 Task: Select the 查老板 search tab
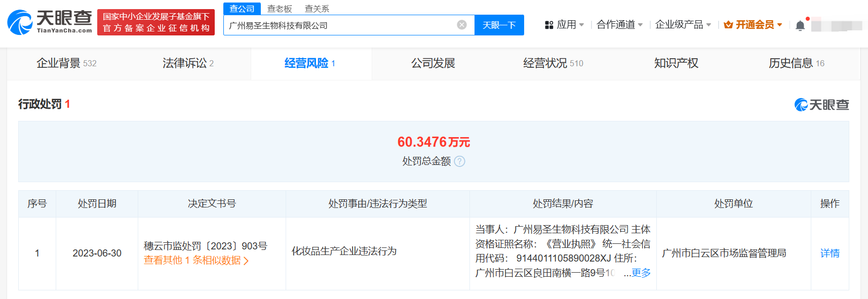point(280,9)
